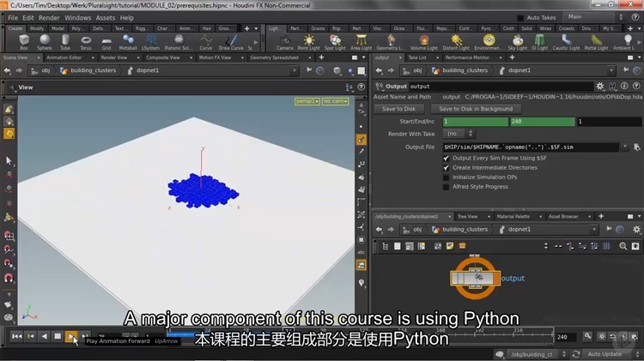Open parameter gear menu for Output node
The height and width of the screenshot is (361, 644).
[600, 86]
